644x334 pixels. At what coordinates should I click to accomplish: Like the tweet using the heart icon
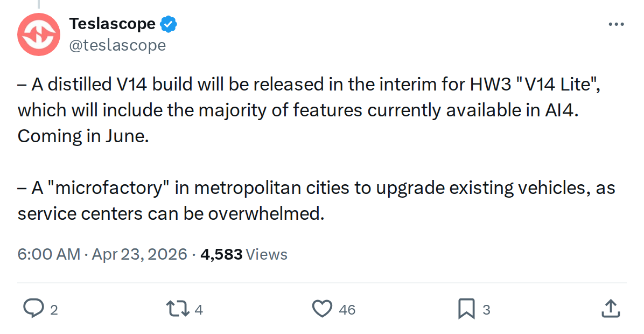323,309
